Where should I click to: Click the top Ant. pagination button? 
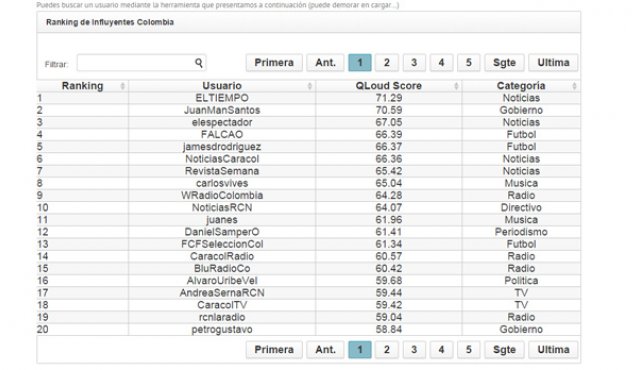[325, 63]
